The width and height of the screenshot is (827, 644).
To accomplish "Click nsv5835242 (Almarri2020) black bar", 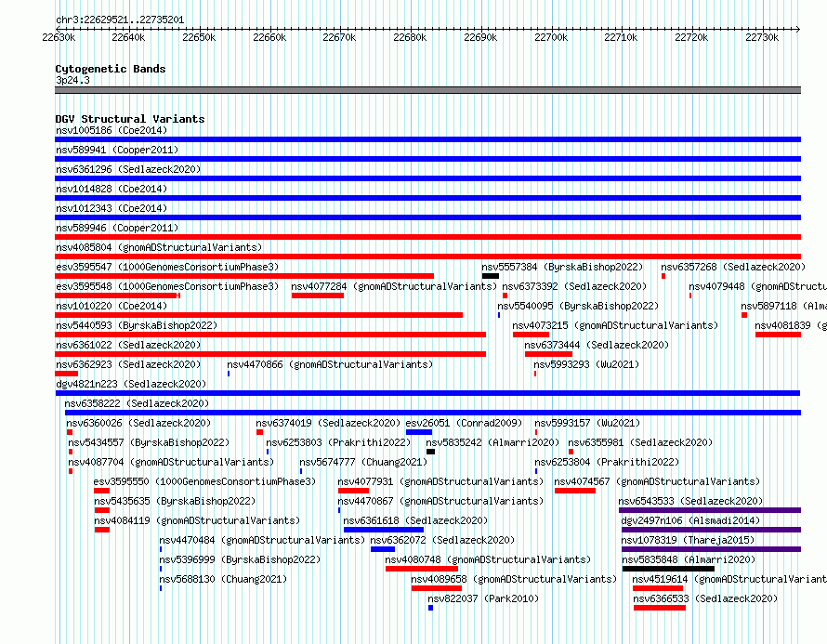I will pos(431,452).
